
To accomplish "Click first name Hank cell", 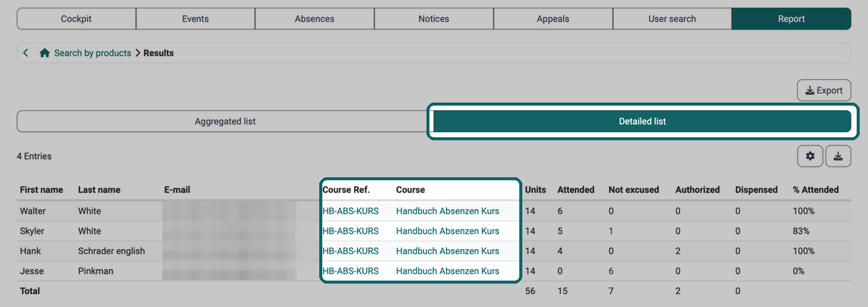I will tap(30, 250).
